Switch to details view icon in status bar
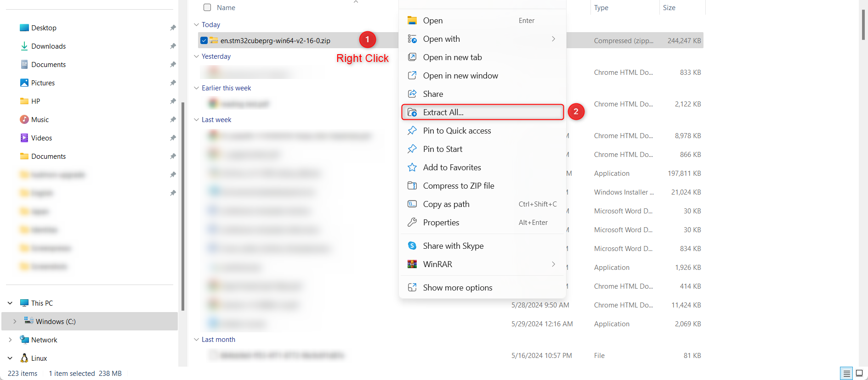The image size is (868, 380). pos(846,374)
